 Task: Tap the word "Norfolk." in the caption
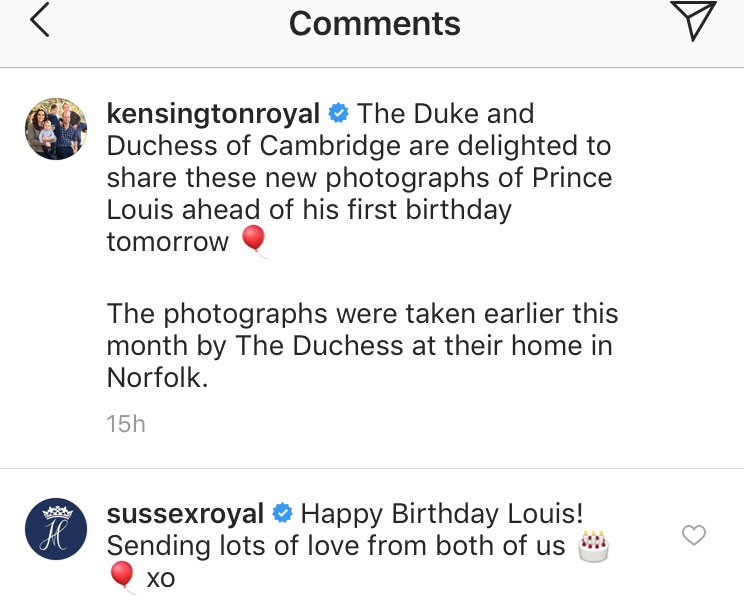click(157, 379)
